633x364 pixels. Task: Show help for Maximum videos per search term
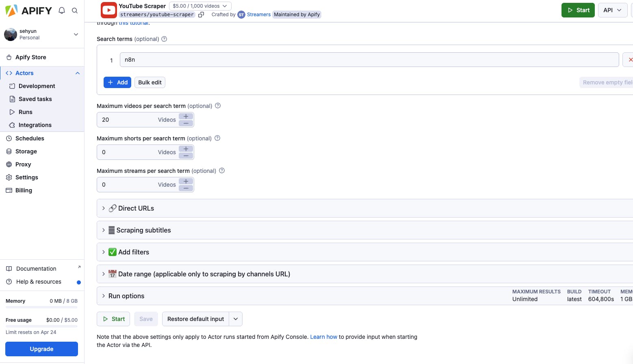click(218, 106)
